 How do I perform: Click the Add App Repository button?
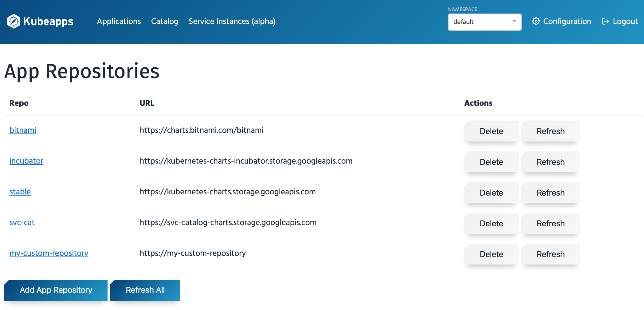56,290
